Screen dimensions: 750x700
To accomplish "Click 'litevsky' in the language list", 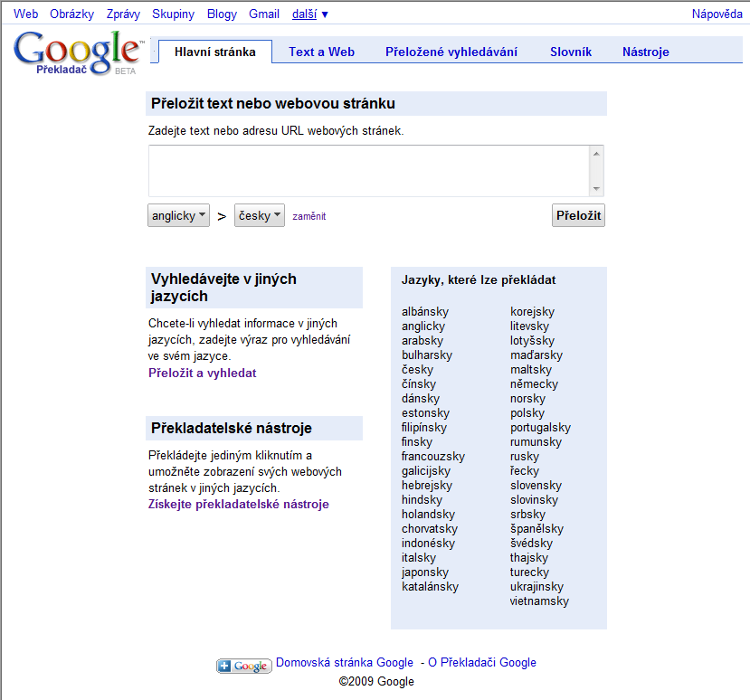I will point(529,326).
